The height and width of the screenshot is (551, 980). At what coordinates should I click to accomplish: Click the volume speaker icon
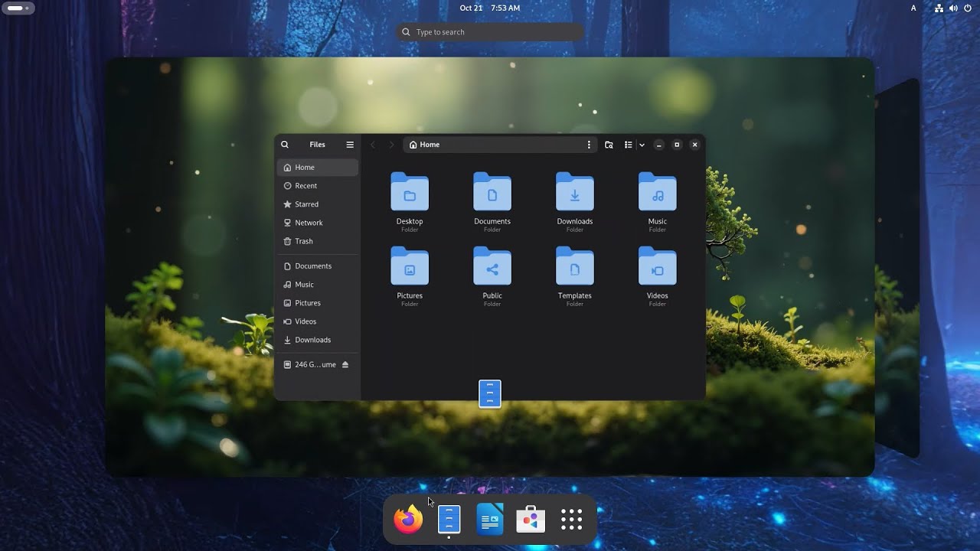coord(953,8)
